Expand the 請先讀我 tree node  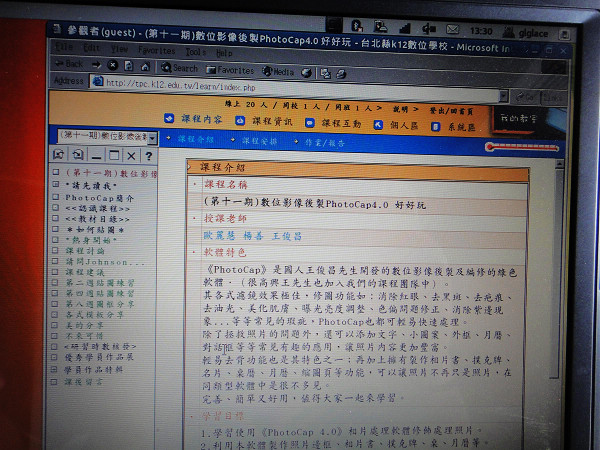(x=56, y=184)
